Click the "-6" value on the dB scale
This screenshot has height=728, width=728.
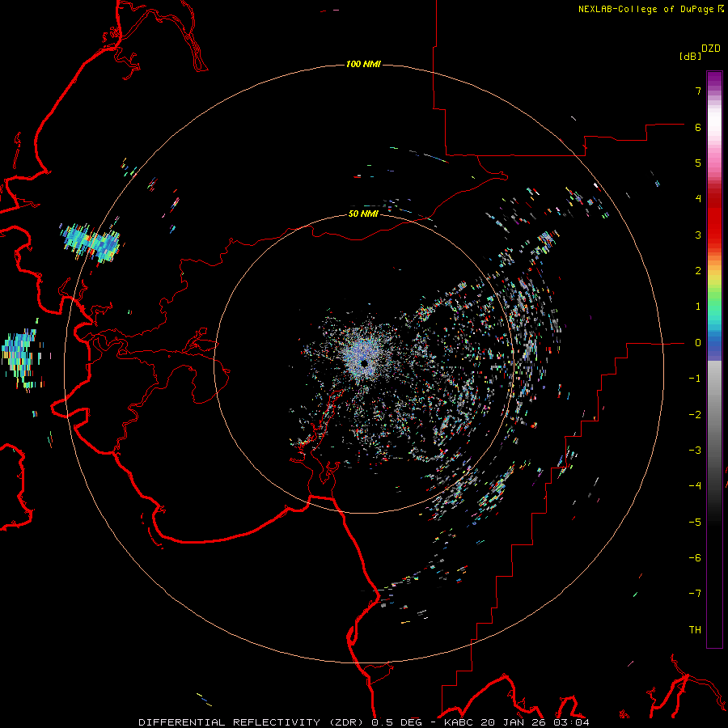(x=695, y=558)
